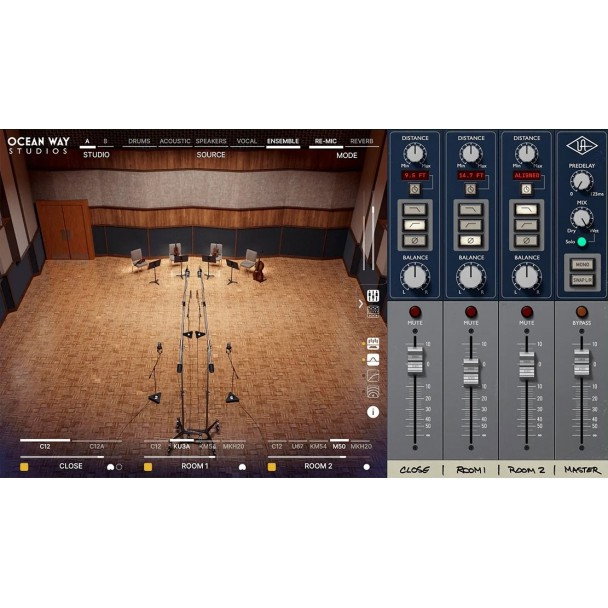The image size is (608, 608).
Task: Select the Acoustic source
Action: 175,142
